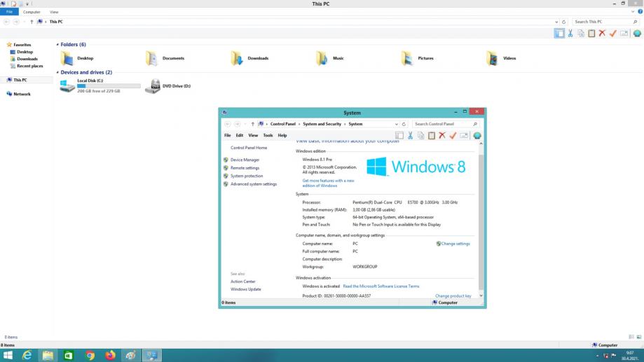Open the View ribbon tab in This PC

point(54,12)
